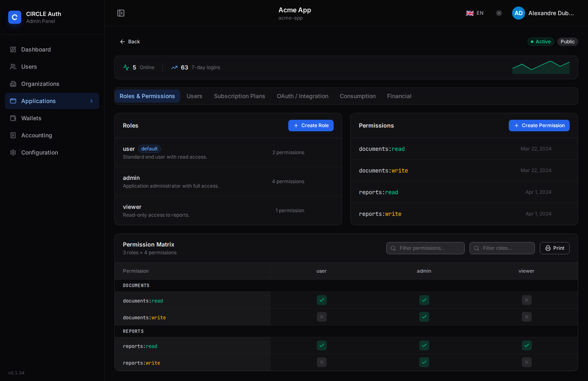Screen dimensions: 588x381
Task: Toggle reports:write for admin role
Action: tap(424, 362)
